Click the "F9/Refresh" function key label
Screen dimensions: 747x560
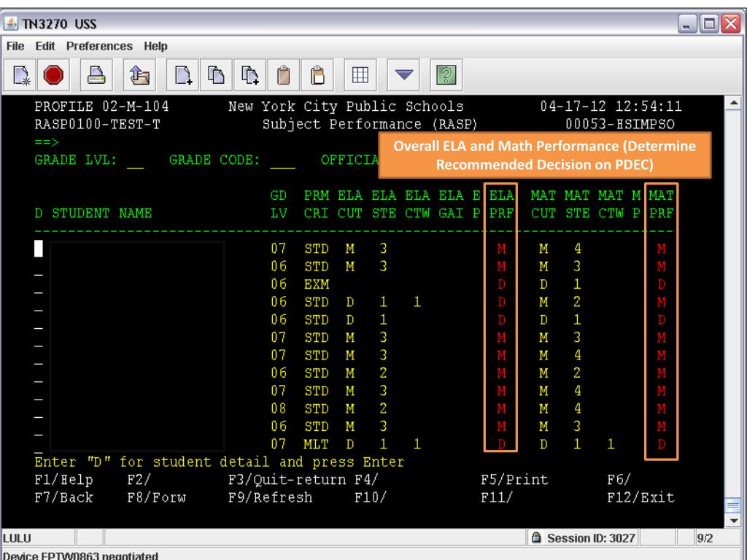270,498
